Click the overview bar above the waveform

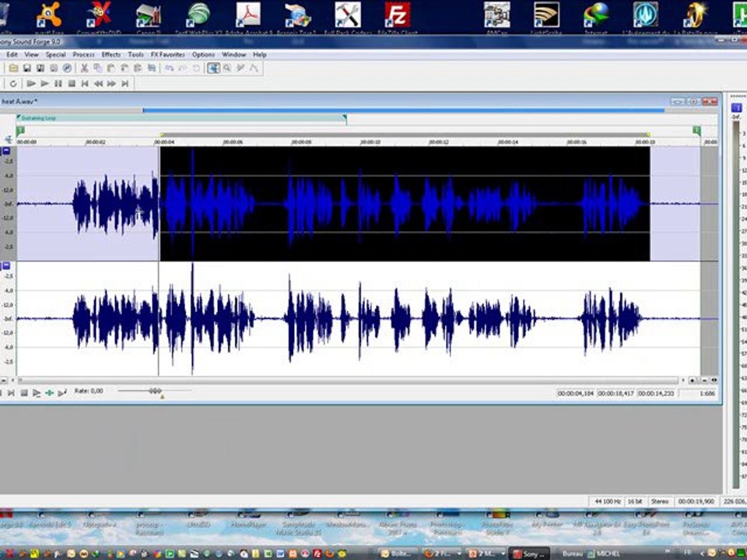[359, 110]
